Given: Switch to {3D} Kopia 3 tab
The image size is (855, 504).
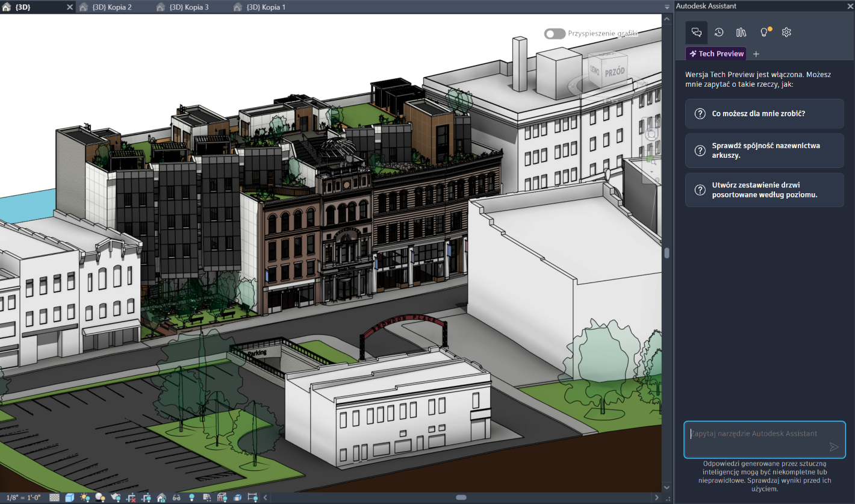Looking at the screenshot, I should pos(189,7).
